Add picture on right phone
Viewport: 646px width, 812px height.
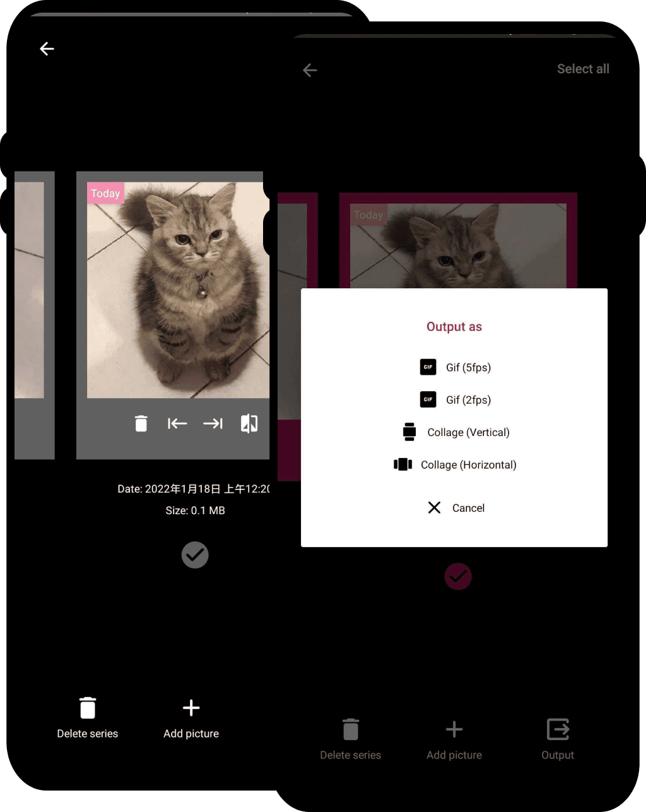tap(454, 739)
